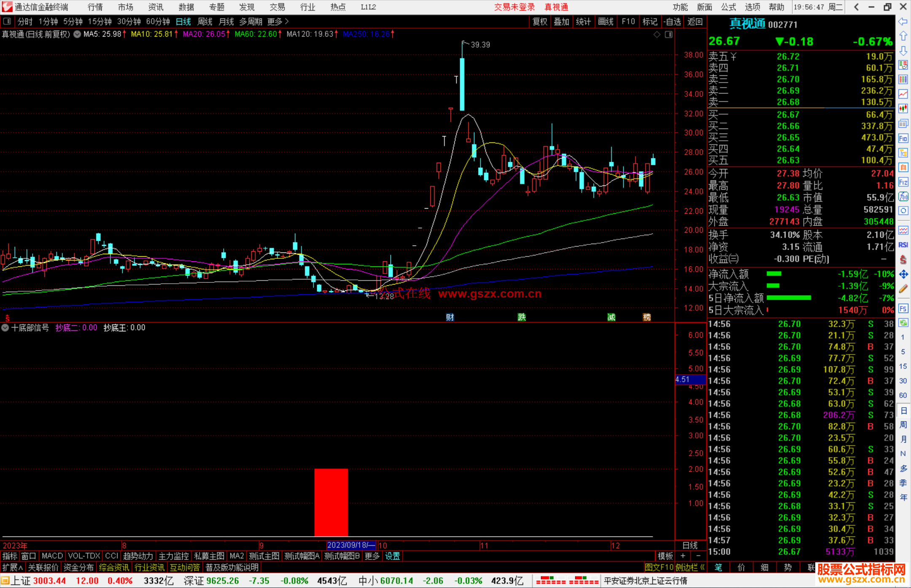Image resolution: width=911 pixels, height=588 pixels.
Task: Toggle the round button beside 十底部信号
Action: pyautogui.click(x=5, y=328)
